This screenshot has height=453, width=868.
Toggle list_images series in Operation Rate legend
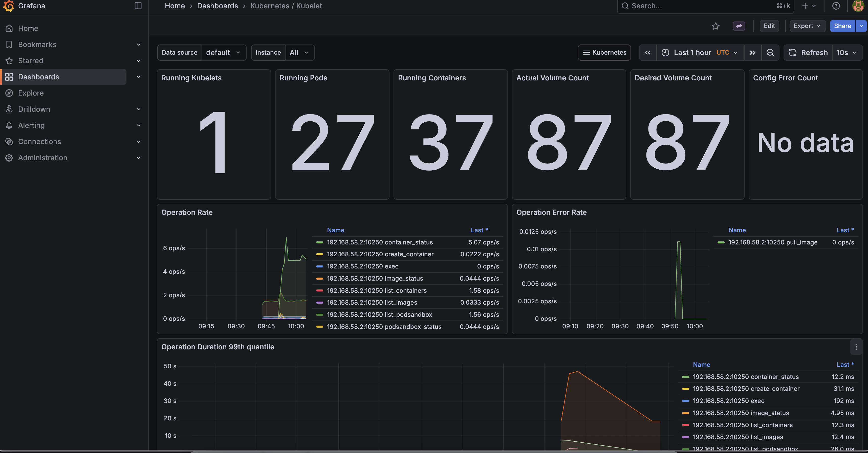(x=372, y=302)
